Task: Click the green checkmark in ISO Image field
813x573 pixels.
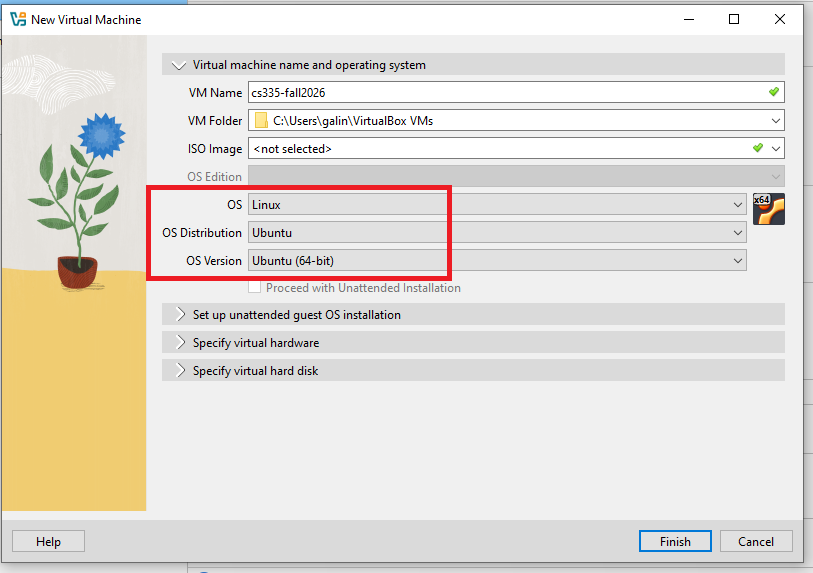Action: coord(757,148)
